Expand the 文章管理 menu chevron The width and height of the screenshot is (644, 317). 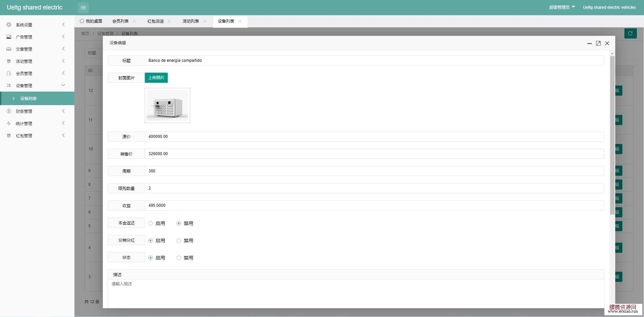63,49
